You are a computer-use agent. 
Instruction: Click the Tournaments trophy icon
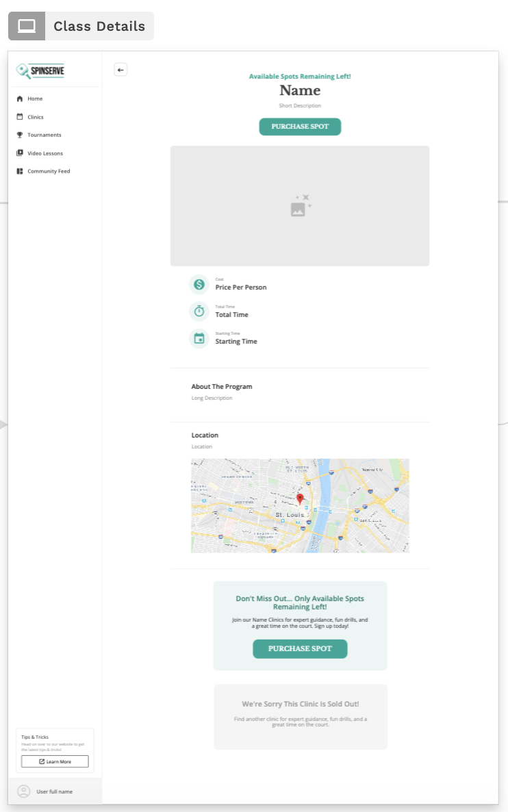(x=20, y=135)
